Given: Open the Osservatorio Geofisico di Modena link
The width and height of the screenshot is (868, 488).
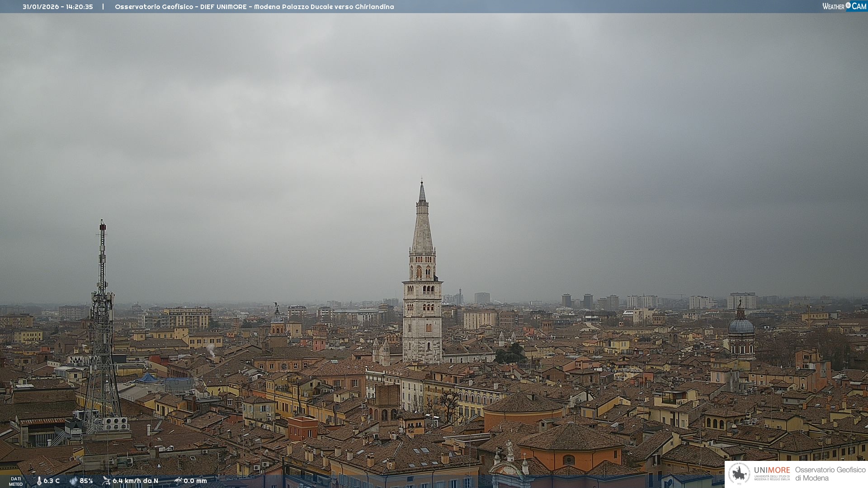Looking at the screenshot, I should (830, 474).
